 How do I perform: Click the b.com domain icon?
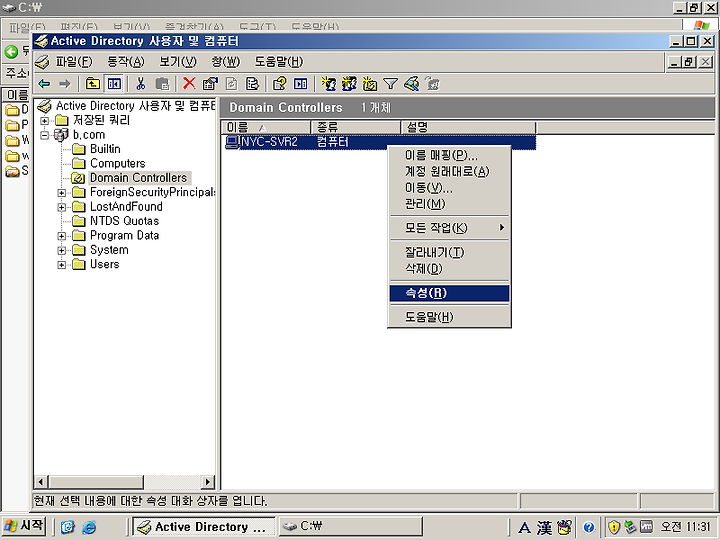click(62, 135)
